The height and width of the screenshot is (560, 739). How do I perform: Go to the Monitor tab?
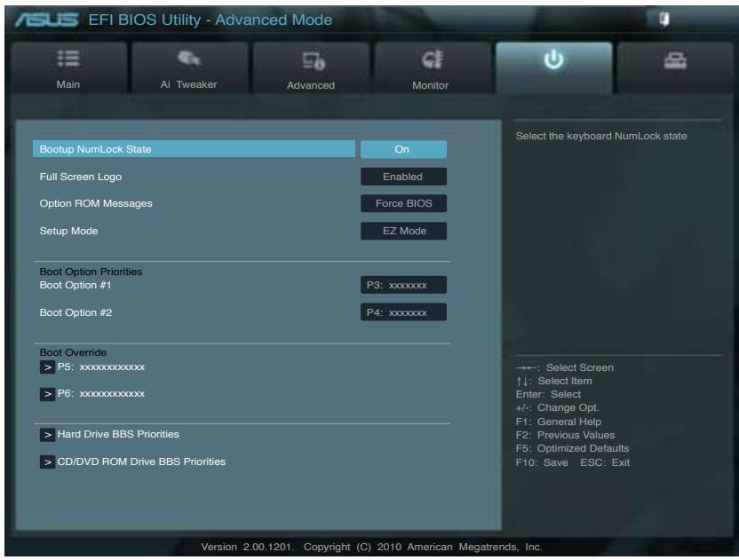coord(433,67)
